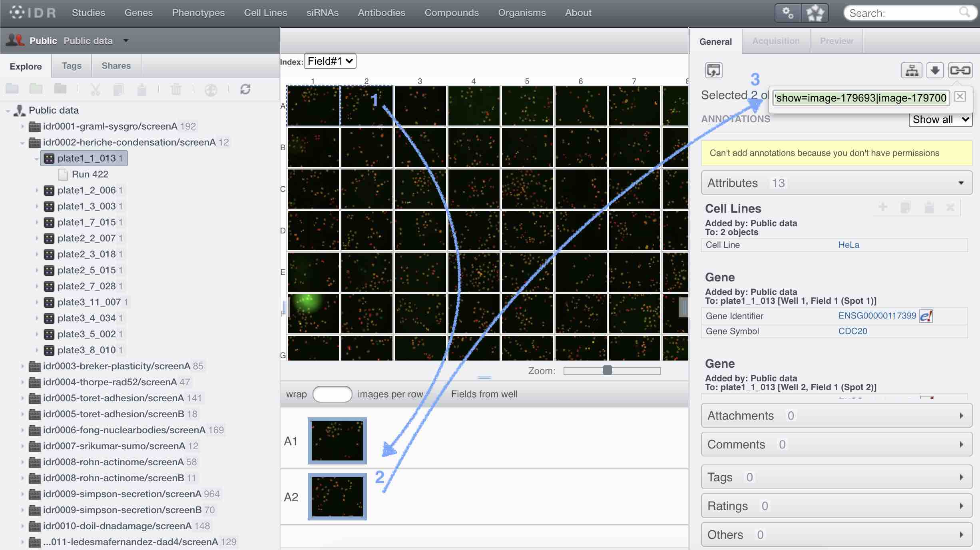Click the Field#1 index dropdown
This screenshot has height=550, width=980.
(x=330, y=61)
